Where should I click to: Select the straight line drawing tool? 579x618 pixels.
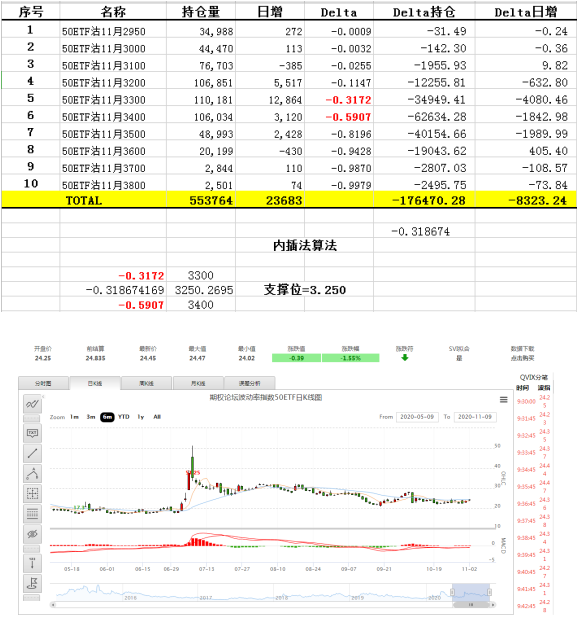coord(32,453)
